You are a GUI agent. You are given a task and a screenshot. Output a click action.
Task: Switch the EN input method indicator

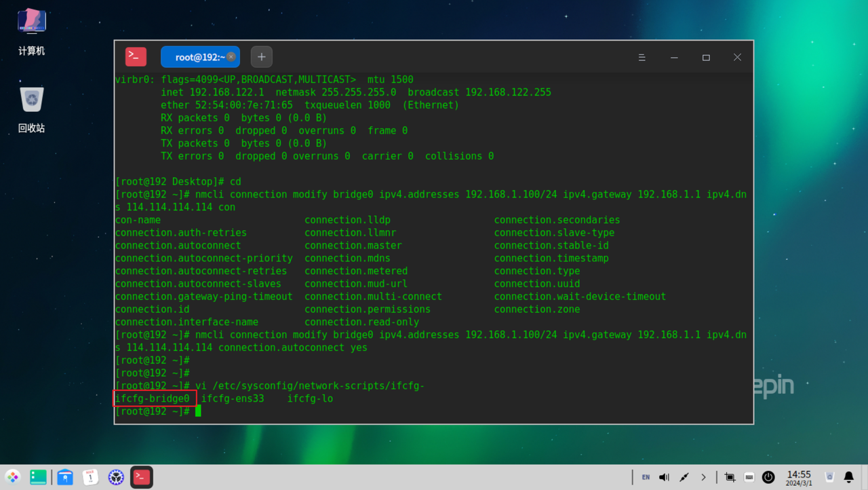646,477
